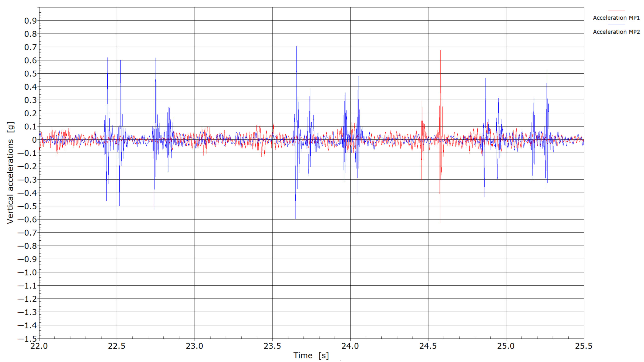Click the −0.2 label on vertical axis
Viewport: 644px width, 362px height.
[x=27, y=166]
